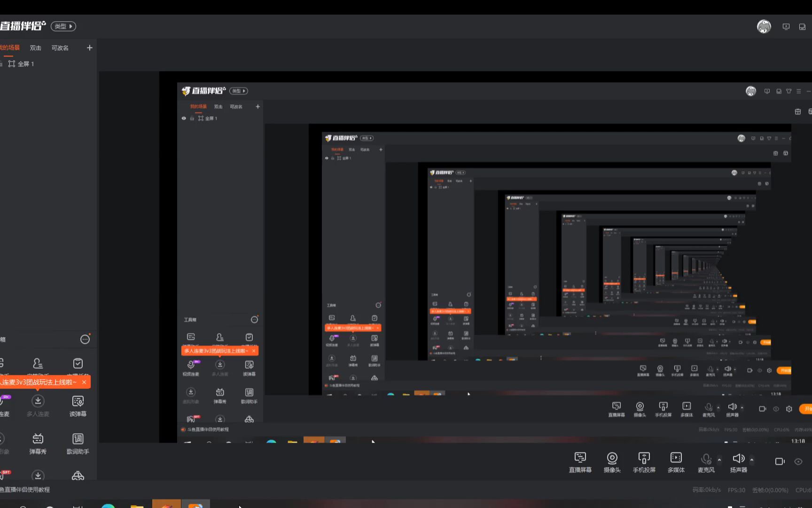Open the main toolbox more-options circle button
The image size is (812, 508).
click(x=85, y=340)
